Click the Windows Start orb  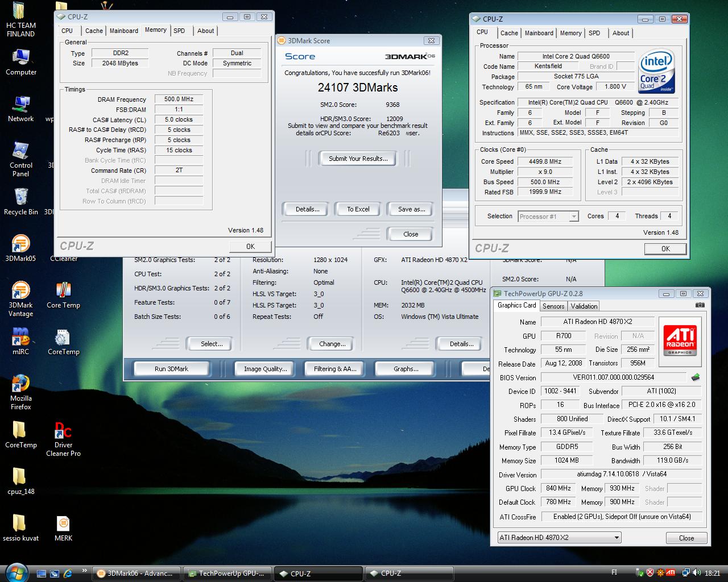15,573
